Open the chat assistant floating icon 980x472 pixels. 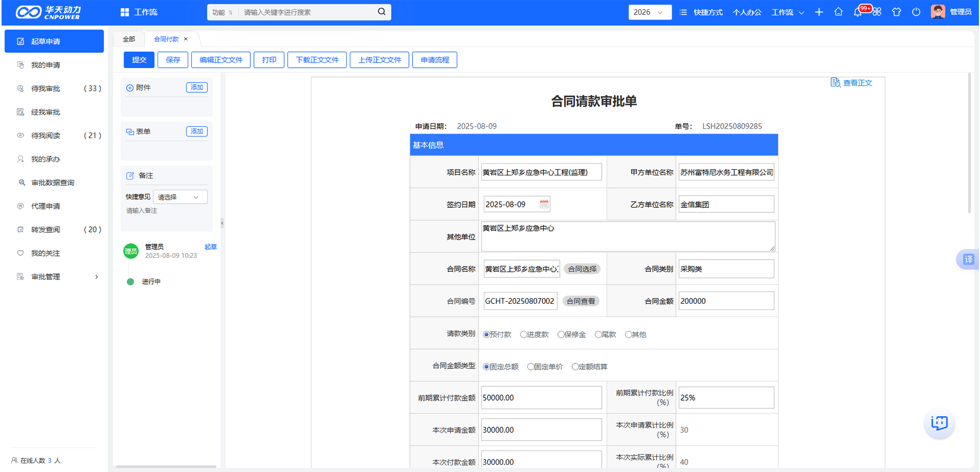click(x=939, y=423)
